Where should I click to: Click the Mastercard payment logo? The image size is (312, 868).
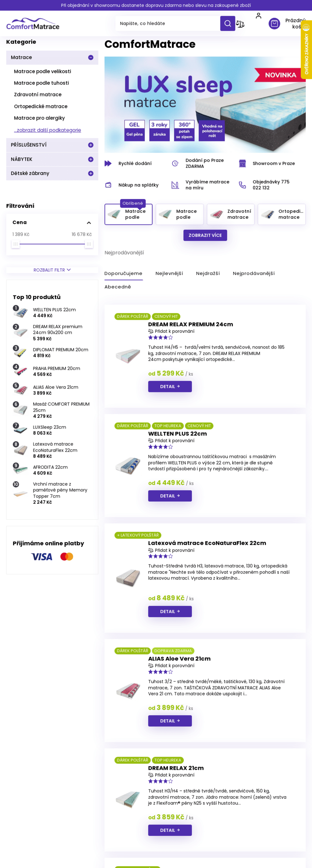(x=67, y=557)
